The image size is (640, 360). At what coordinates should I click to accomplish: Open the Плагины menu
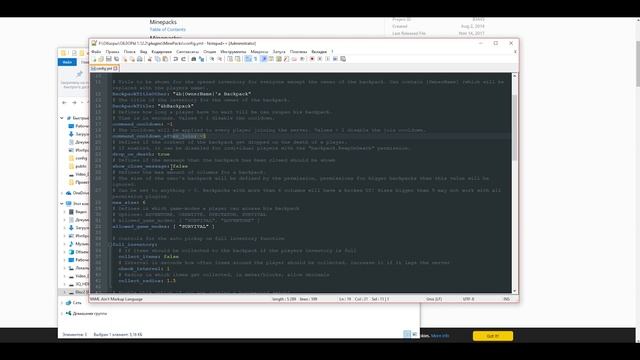[298, 52]
